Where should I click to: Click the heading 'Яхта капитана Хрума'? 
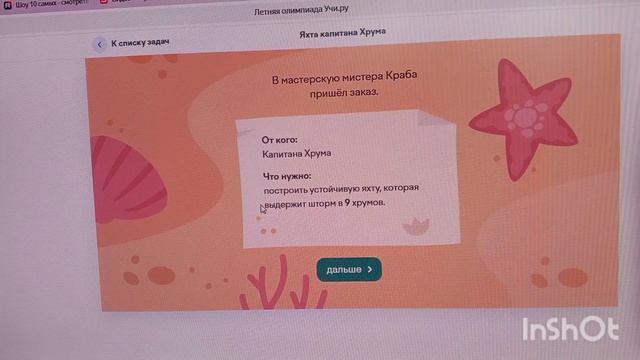(342, 33)
